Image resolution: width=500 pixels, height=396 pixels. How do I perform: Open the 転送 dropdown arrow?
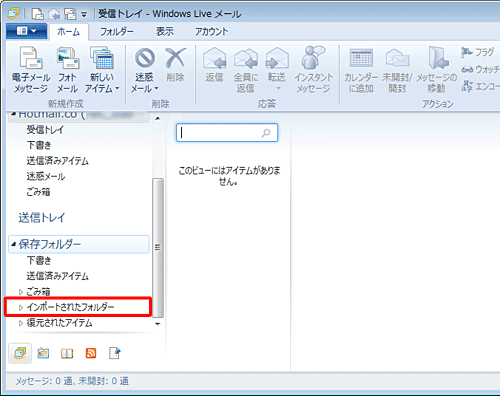click(278, 89)
